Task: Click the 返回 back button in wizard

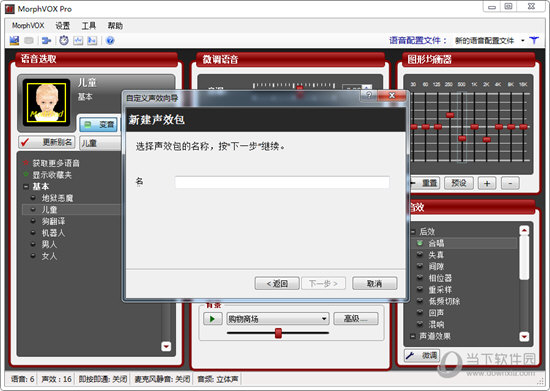Action: point(277,283)
